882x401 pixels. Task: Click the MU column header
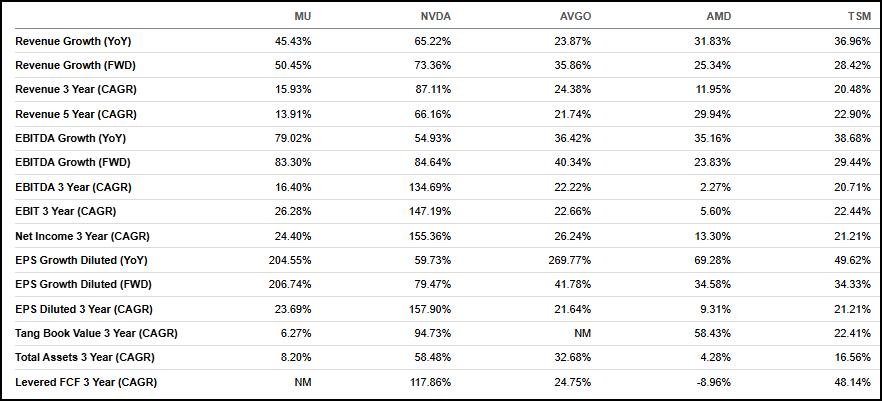click(x=302, y=17)
